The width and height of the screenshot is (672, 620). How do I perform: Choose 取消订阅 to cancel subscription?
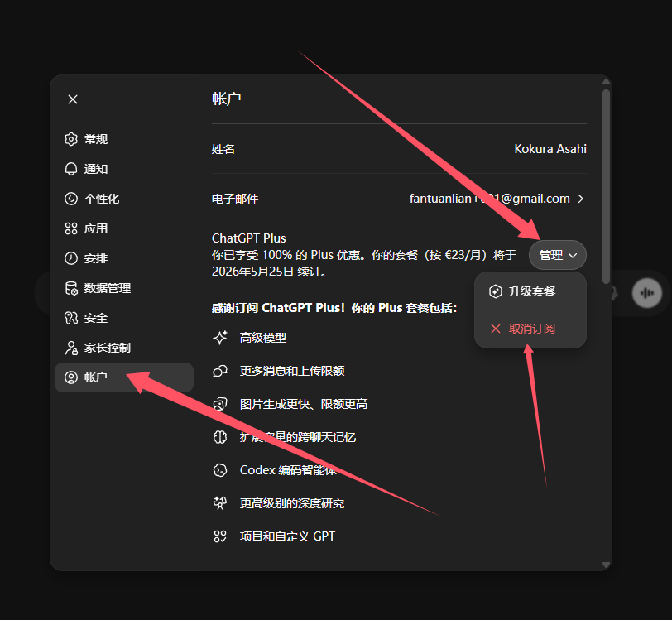(530, 329)
